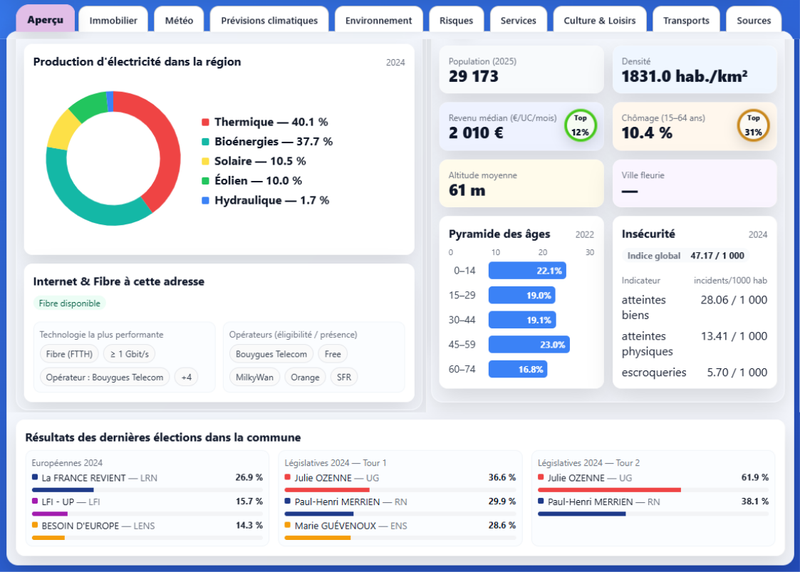Click the blue Hydraulique legend square

point(206,201)
